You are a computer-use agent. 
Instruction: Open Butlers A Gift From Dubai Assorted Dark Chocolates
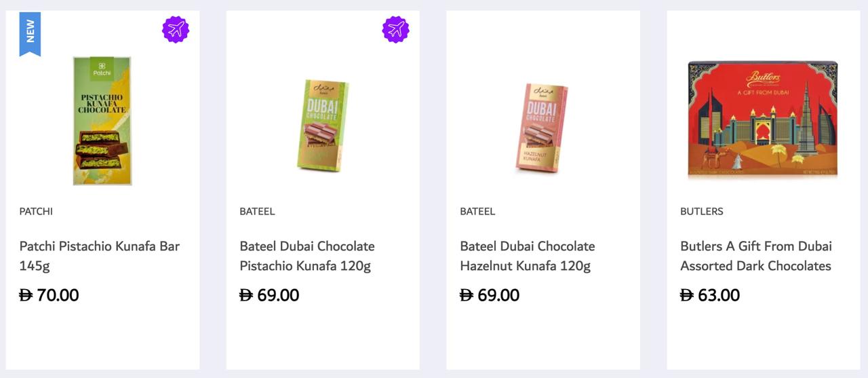pos(755,255)
